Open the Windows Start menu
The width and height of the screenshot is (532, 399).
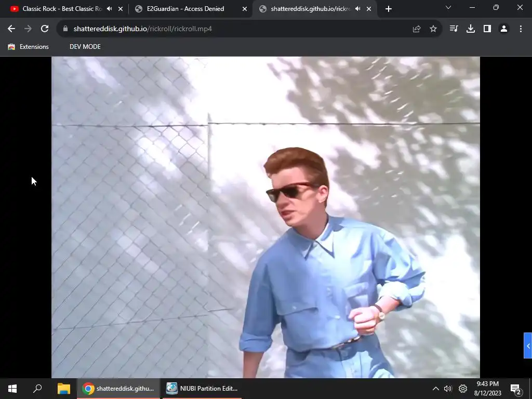click(12, 389)
